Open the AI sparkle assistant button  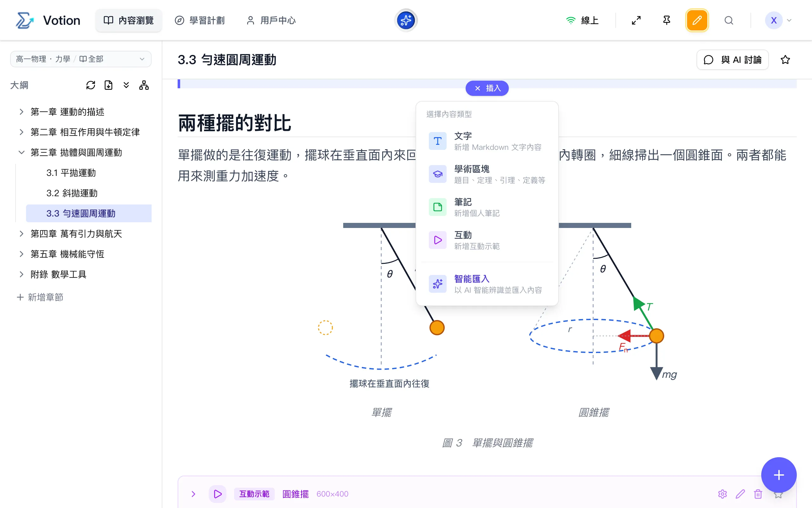click(x=406, y=21)
